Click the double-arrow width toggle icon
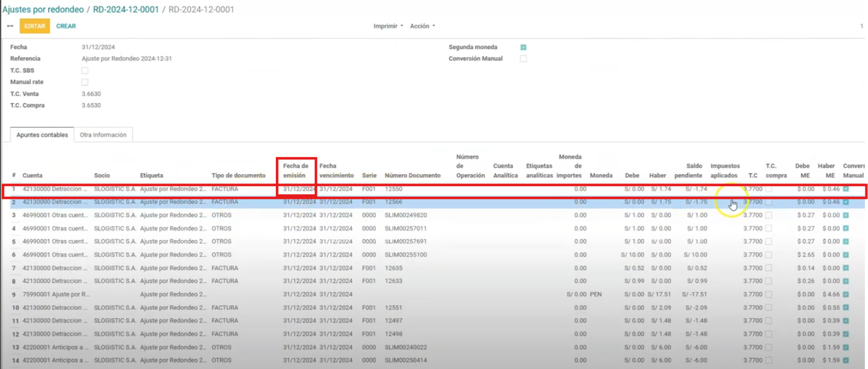Image resolution: width=868 pixels, height=369 pixels. point(10,26)
